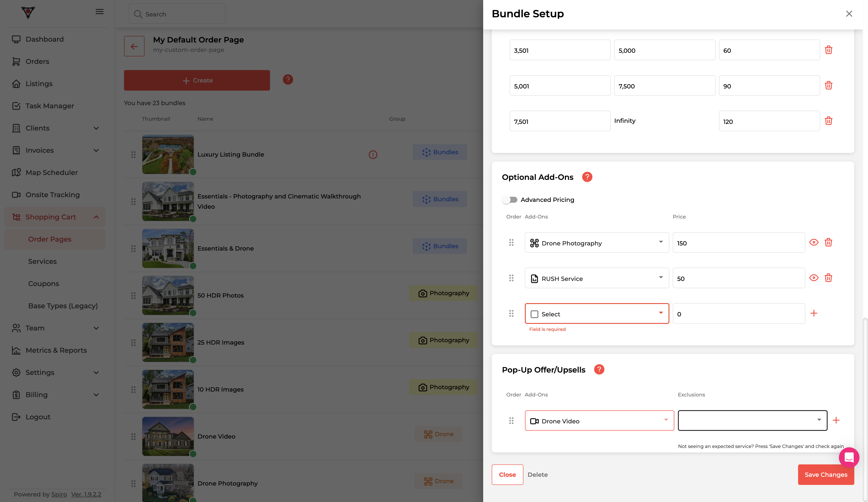
Task: Open help for Pop-Up Offer/Upsells
Action: click(x=599, y=370)
